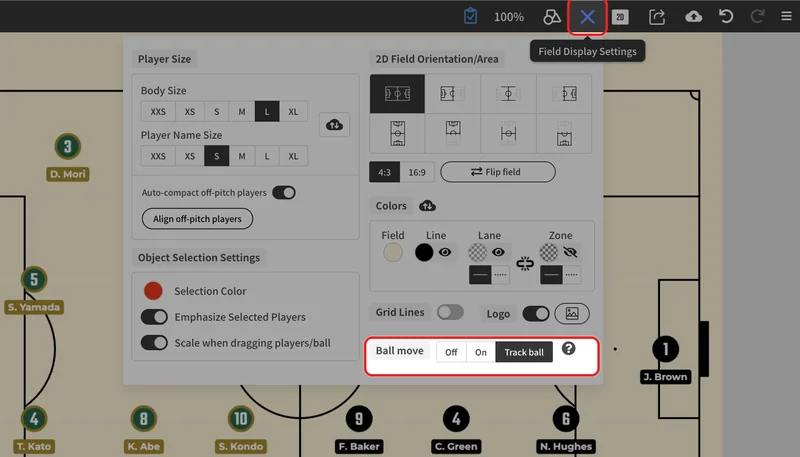Set Ball move to Off
Image resolution: width=800 pixels, height=457 pixels.
pyautogui.click(x=451, y=352)
